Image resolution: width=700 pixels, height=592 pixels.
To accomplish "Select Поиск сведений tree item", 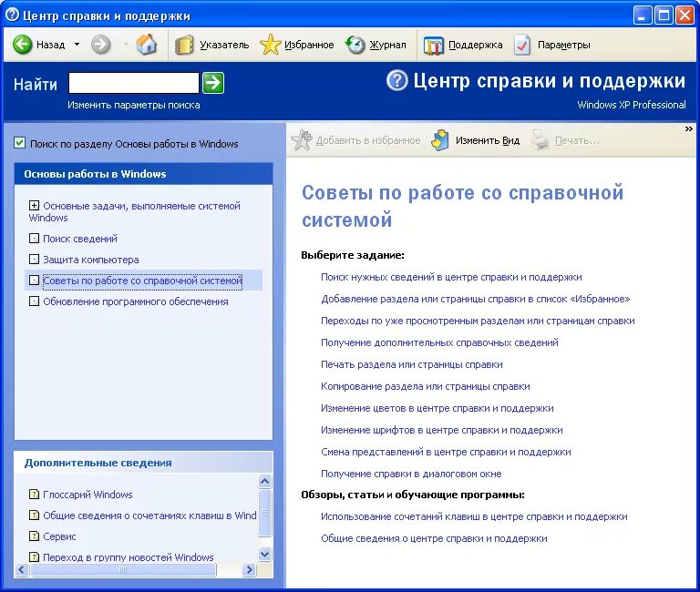I will [80, 239].
